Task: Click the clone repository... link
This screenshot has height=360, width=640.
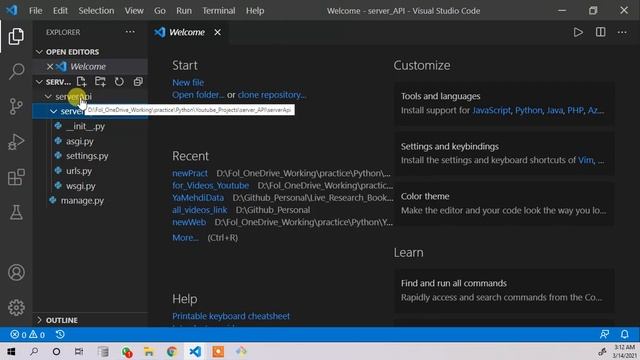Action: tap(272, 95)
